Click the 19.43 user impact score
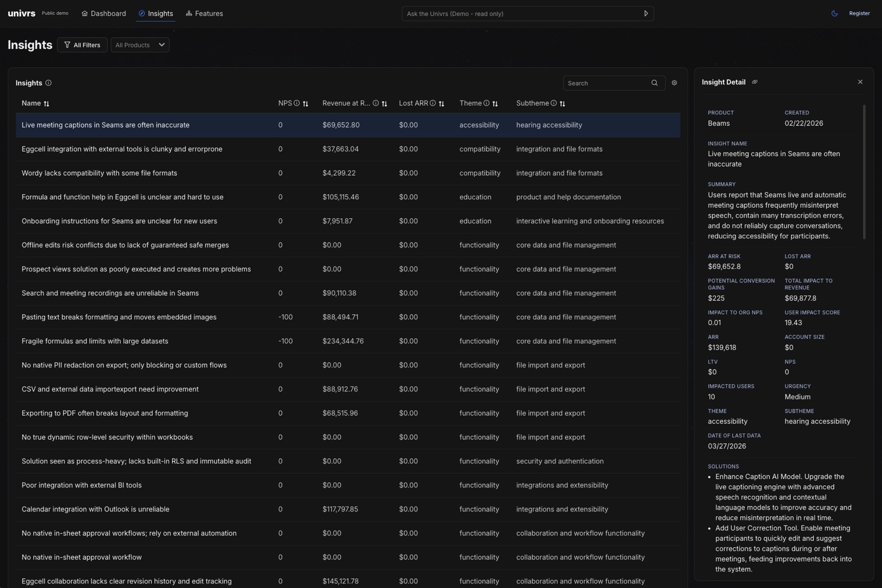The height and width of the screenshot is (588, 882). [x=794, y=323]
